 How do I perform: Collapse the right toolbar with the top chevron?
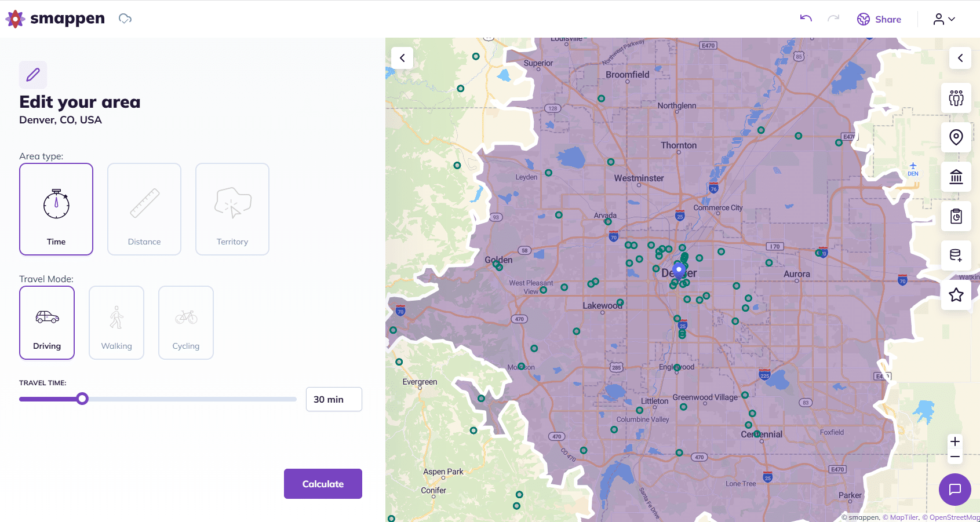click(x=960, y=58)
